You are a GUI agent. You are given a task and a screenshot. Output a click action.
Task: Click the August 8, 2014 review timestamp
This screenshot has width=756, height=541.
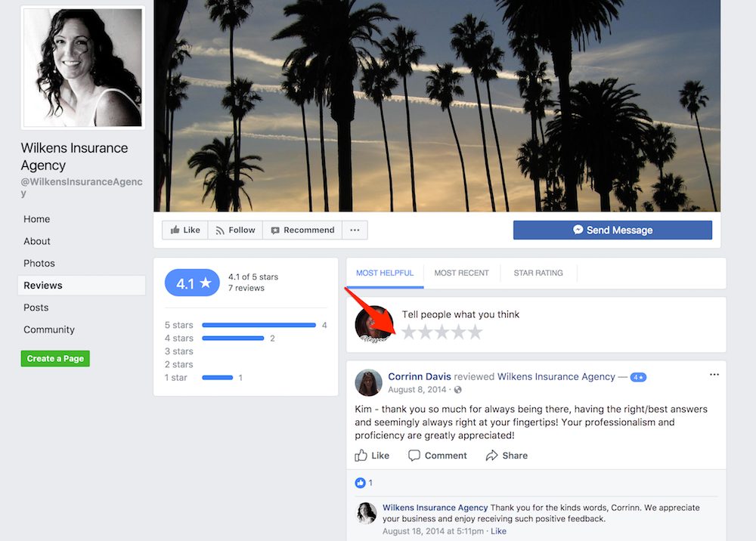pyautogui.click(x=417, y=390)
